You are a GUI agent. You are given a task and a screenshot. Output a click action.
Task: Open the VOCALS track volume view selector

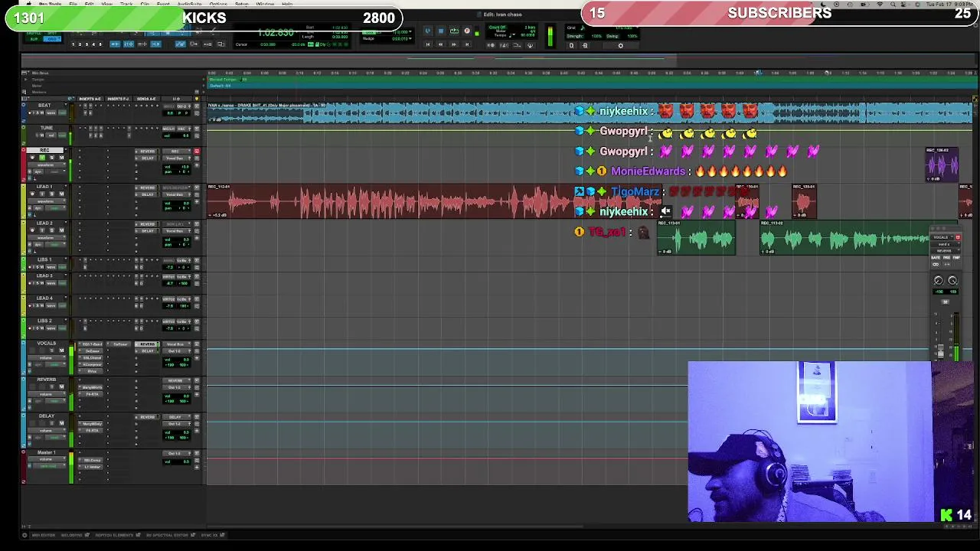tap(47, 357)
